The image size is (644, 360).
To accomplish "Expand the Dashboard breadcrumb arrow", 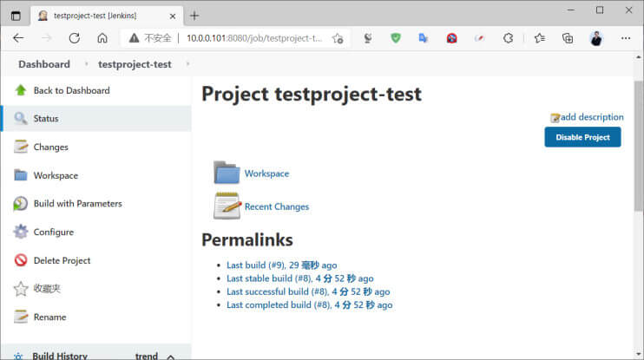I will (86, 64).
